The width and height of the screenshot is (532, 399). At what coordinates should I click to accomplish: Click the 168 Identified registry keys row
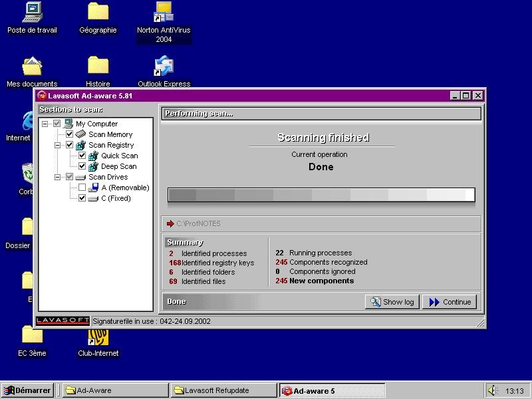coord(211,263)
